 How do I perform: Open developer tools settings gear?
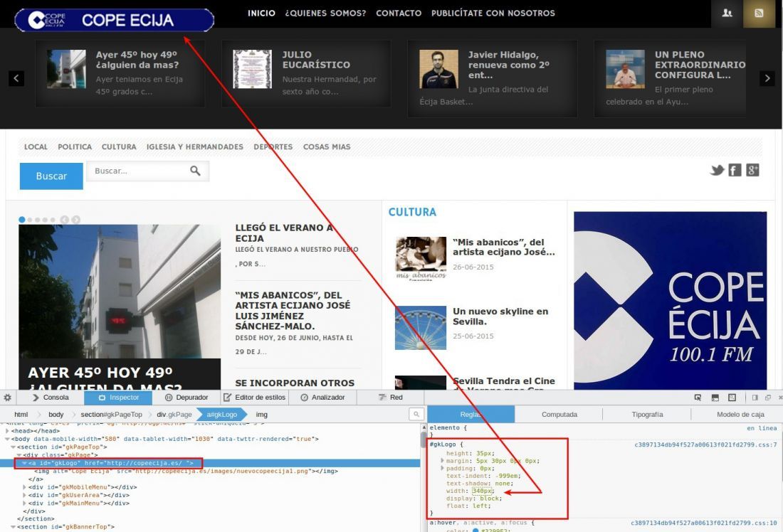click(x=8, y=398)
